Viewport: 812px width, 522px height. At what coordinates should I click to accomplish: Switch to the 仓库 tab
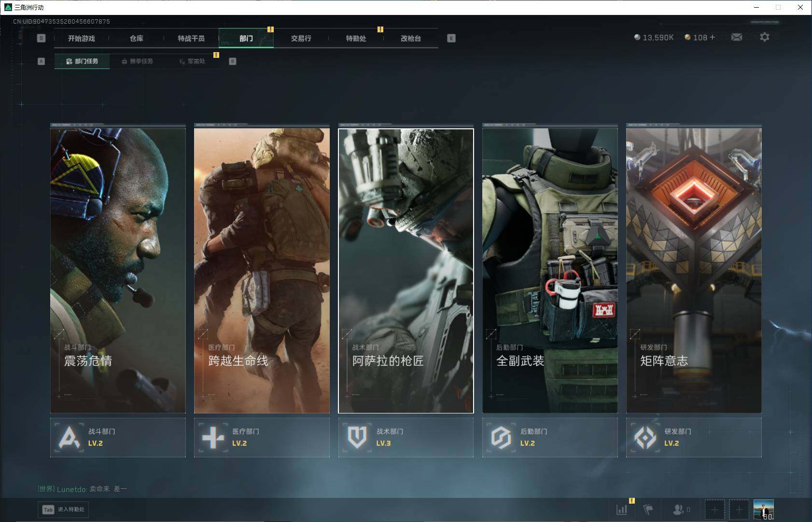pyautogui.click(x=137, y=38)
